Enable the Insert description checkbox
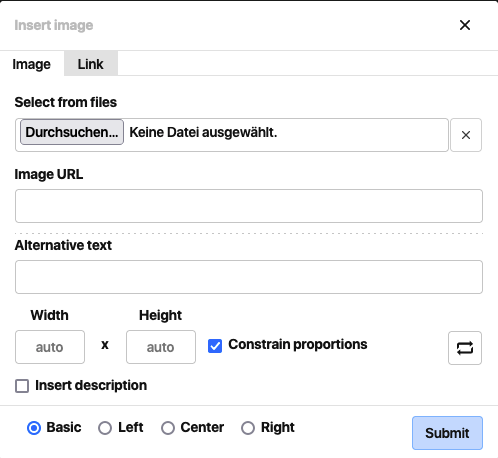This screenshot has width=498, height=458. pyautogui.click(x=22, y=386)
